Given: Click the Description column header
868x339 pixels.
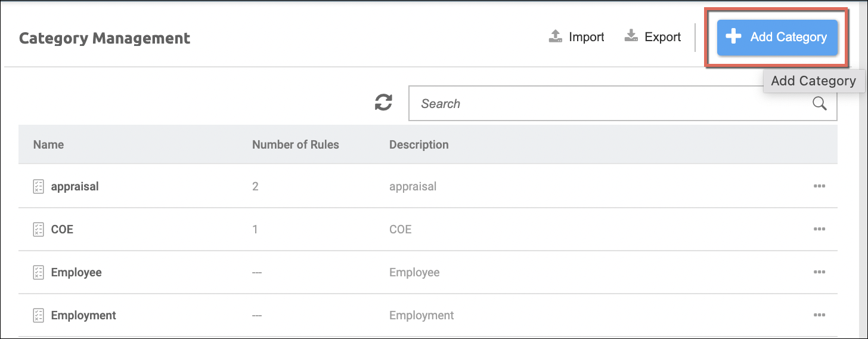Looking at the screenshot, I should point(418,144).
